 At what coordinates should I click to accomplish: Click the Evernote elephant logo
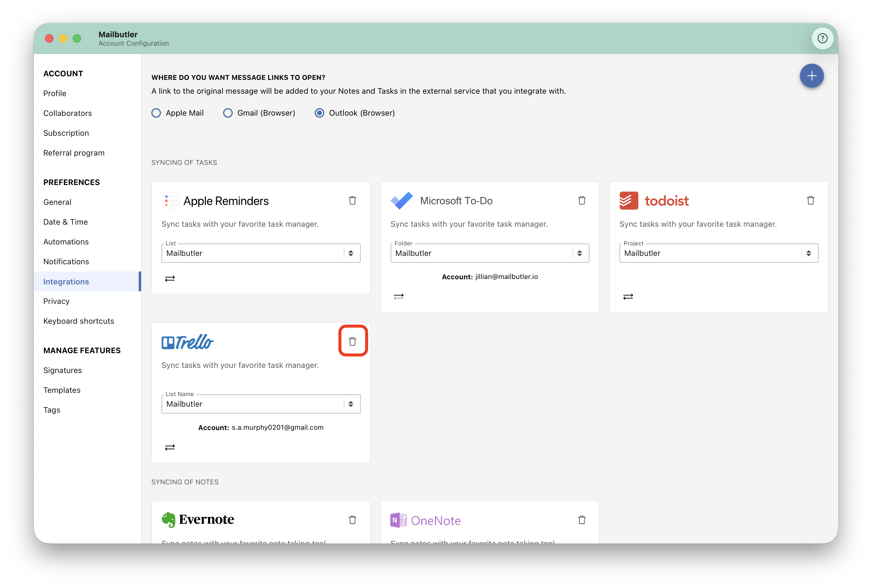[168, 520]
